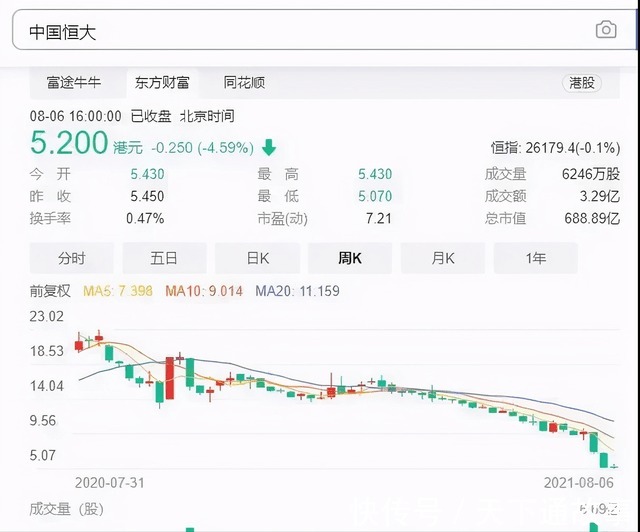Select the 日K chart tab

(x=258, y=258)
